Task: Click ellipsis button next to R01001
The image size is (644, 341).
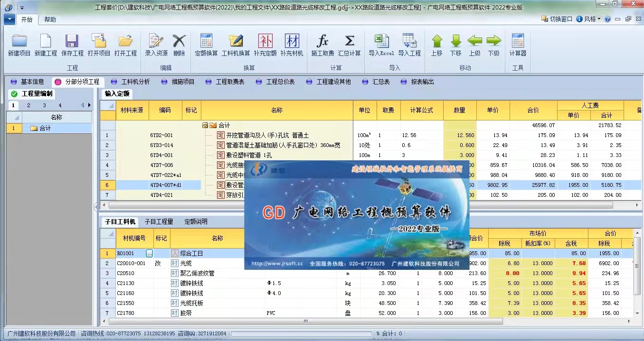Action: pyautogui.click(x=150, y=253)
